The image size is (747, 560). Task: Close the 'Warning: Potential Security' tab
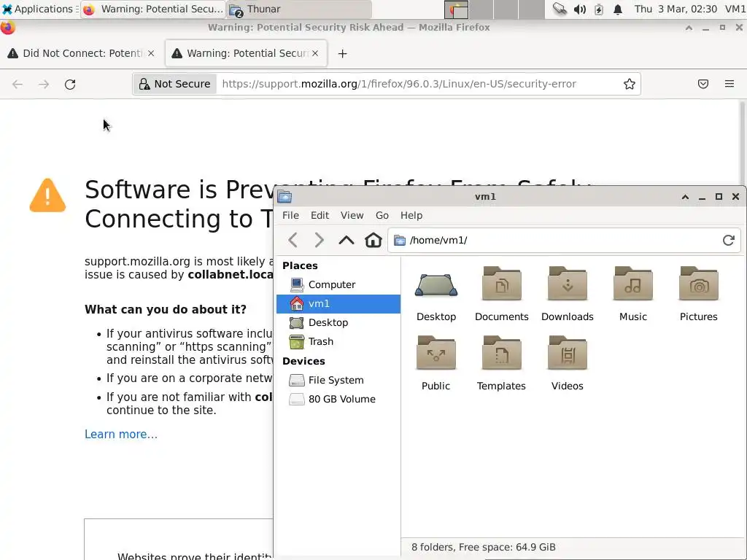(x=315, y=53)
